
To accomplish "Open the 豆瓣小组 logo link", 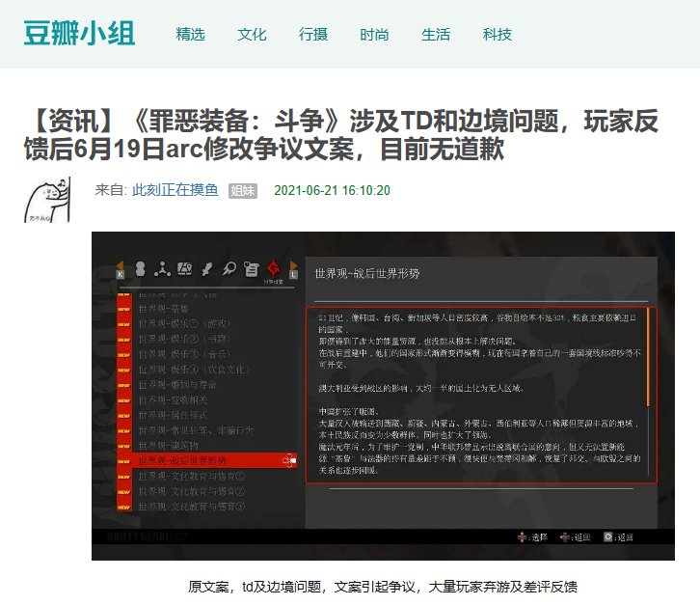I will pyautogui.click(x=79, y=34).
